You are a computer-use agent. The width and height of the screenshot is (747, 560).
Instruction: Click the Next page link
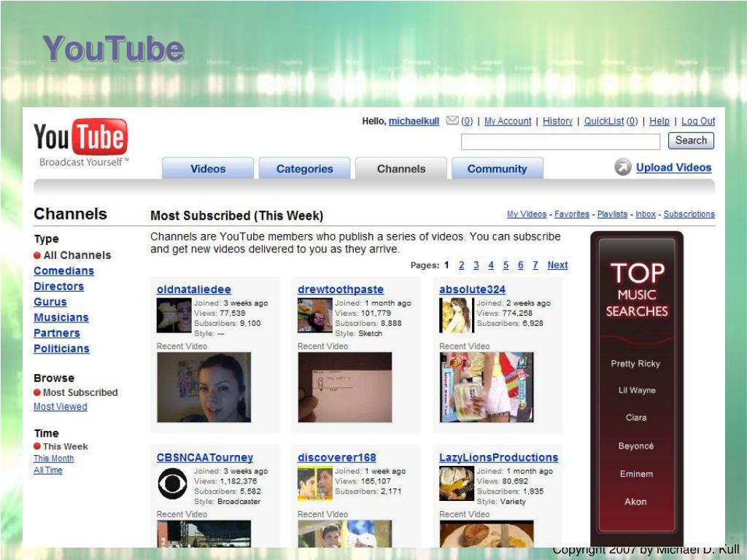click(557, 265)
